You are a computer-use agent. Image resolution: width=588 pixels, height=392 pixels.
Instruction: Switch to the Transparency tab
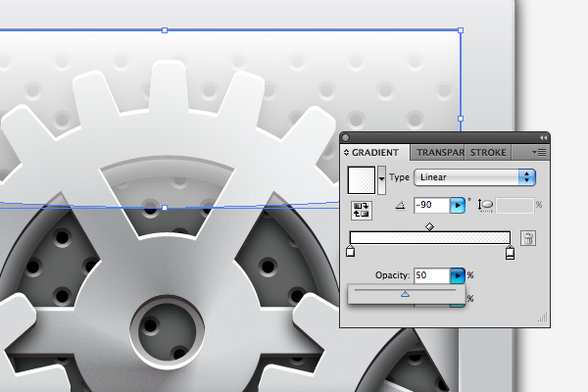[x=440, y=153]
